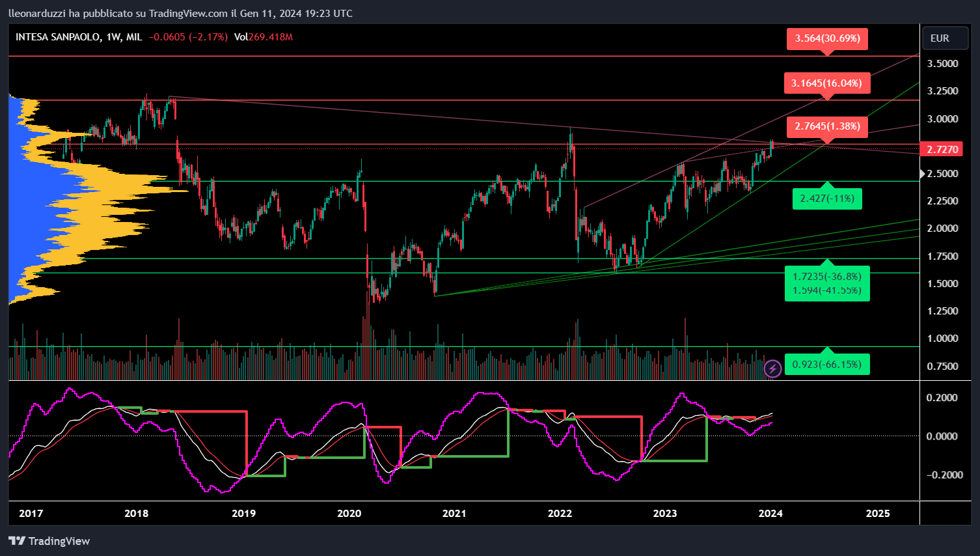Screen dimensions: 980x556
Task: Click the 0.2000 oscillator axis label
Action: tap(942, 398)
